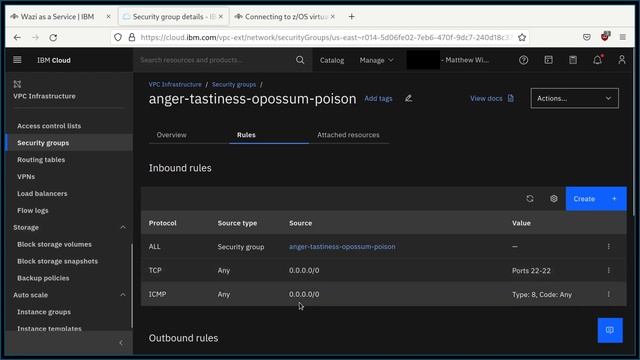Open inbound rules table settings gear
Image resolution: width=640 pixels, height=360 pixels.
point(553,199)
